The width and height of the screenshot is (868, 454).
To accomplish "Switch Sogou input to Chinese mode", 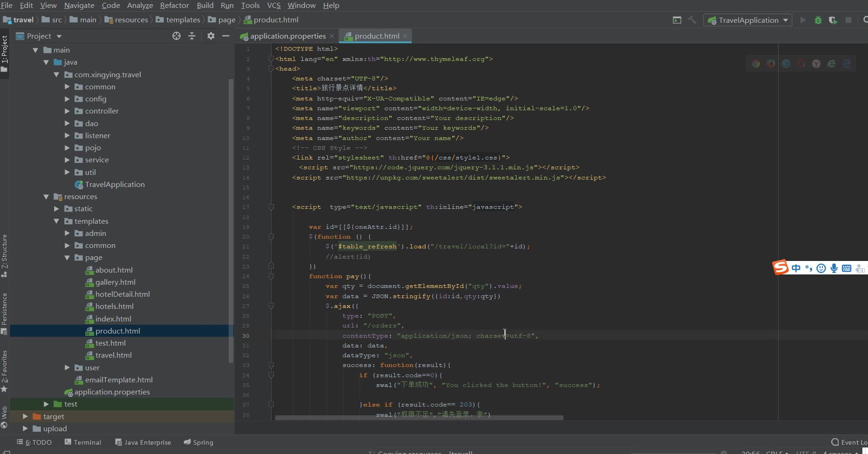I will click(796, 268).
